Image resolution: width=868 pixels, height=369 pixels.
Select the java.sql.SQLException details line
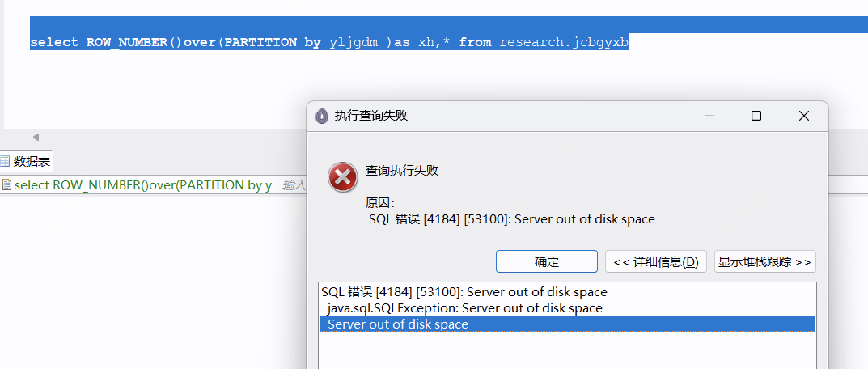tap(464, 308)
